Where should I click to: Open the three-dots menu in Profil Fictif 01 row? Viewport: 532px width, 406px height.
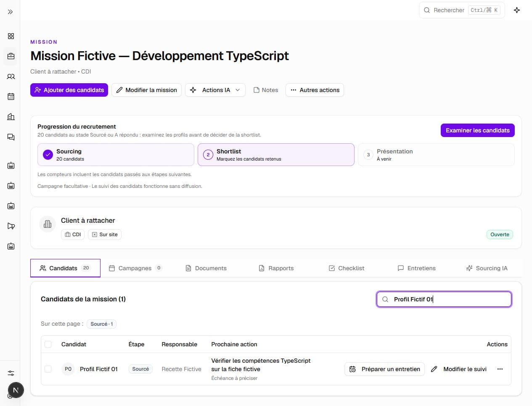(500, 369)
